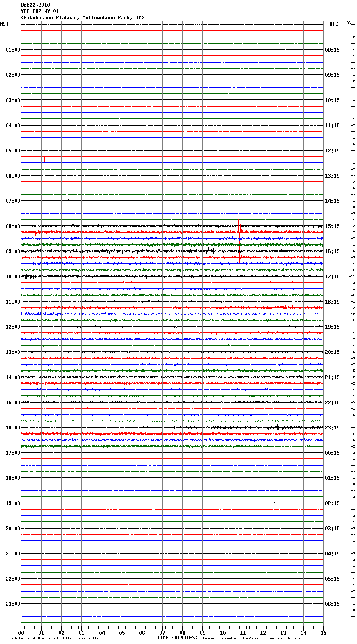357x644 pixels.
Task: Click the Pitchstone Plateau, Yellowstone Park location title
Action: [82, 18]
